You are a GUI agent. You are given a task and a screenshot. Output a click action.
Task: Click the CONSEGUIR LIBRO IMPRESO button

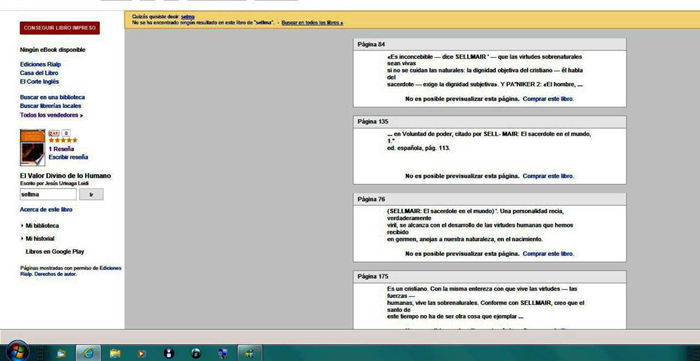pos(60,28)
